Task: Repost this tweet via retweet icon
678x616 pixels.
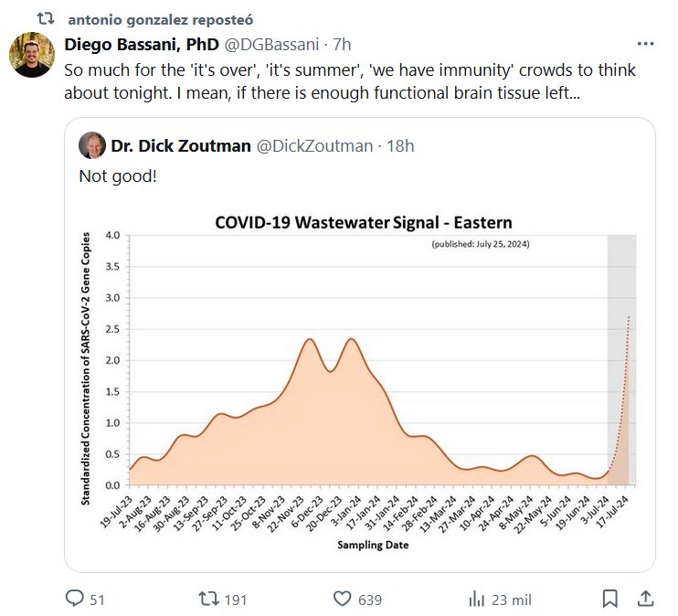Action: click(x=209, y=599)
